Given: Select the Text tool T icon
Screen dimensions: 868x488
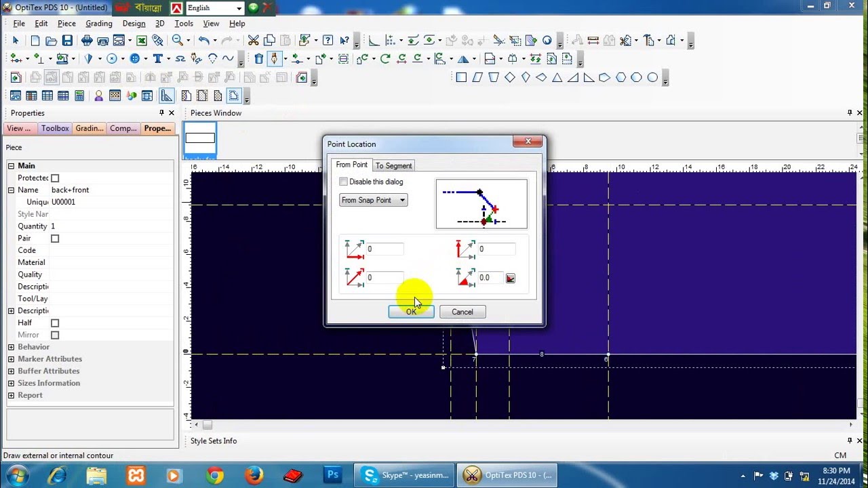Looking at the screenshot, I should (x=157, y=59).
